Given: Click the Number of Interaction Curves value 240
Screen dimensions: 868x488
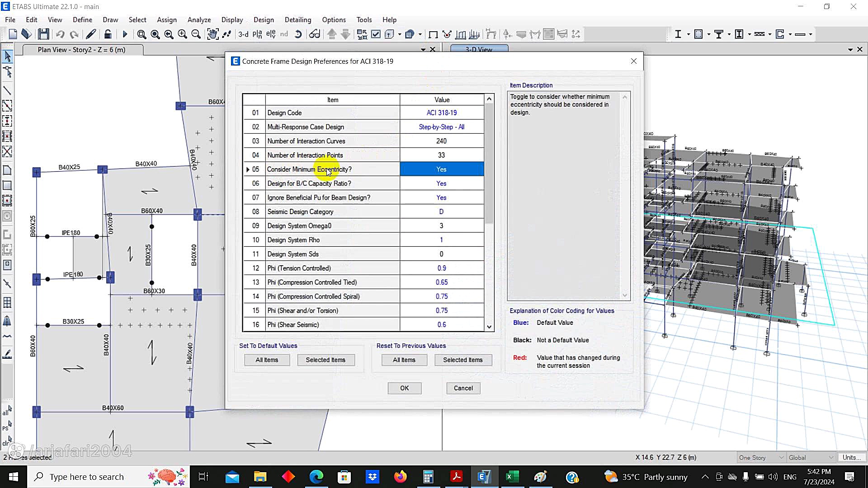Looking at the screenshot, I should [x=442, y=141].
